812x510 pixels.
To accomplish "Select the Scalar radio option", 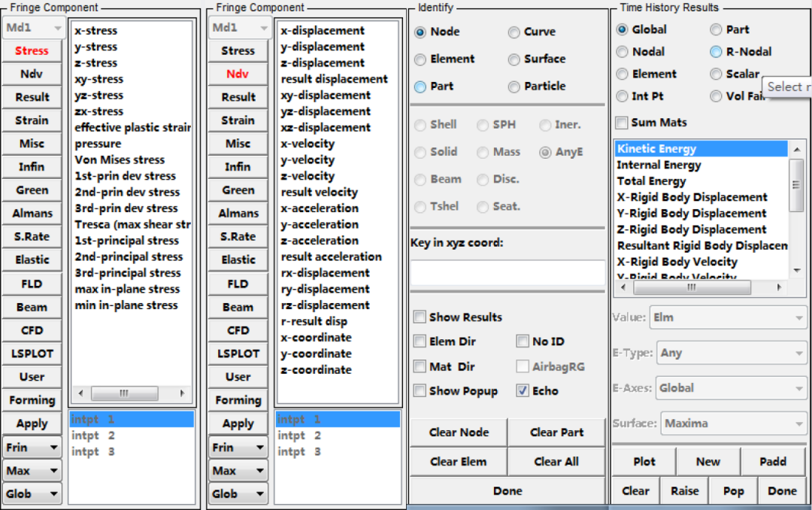I will coord(716,74).
